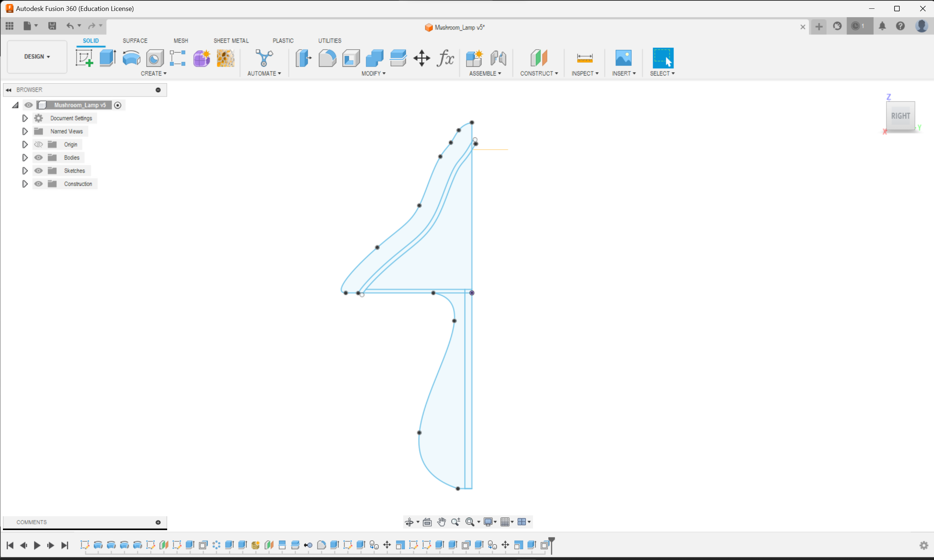This screenshot has width=934, height=560.
Task: Open the Offset Face tool
Action: [398, 59]
